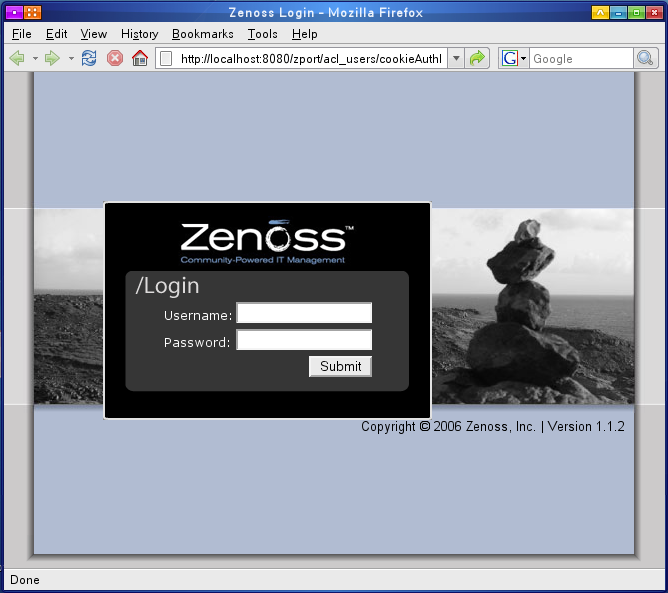Click the Zenoss Login window title
This screenshot has height=593, width=668.
pos(326,12)
